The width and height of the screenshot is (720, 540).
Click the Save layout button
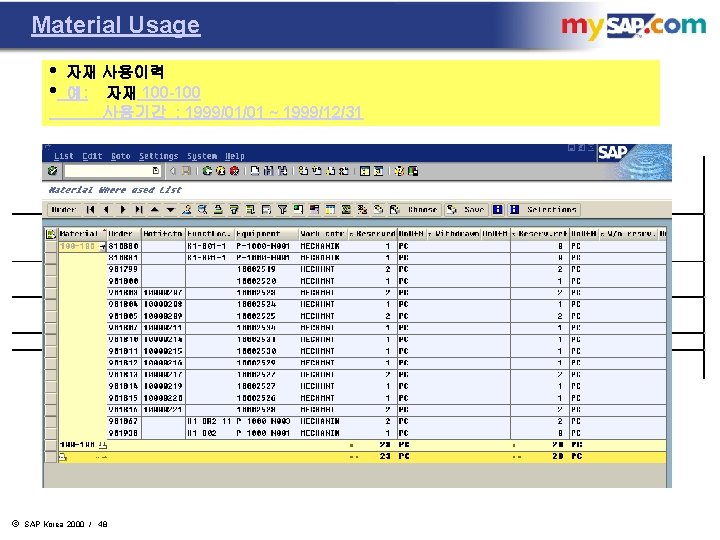466,209
